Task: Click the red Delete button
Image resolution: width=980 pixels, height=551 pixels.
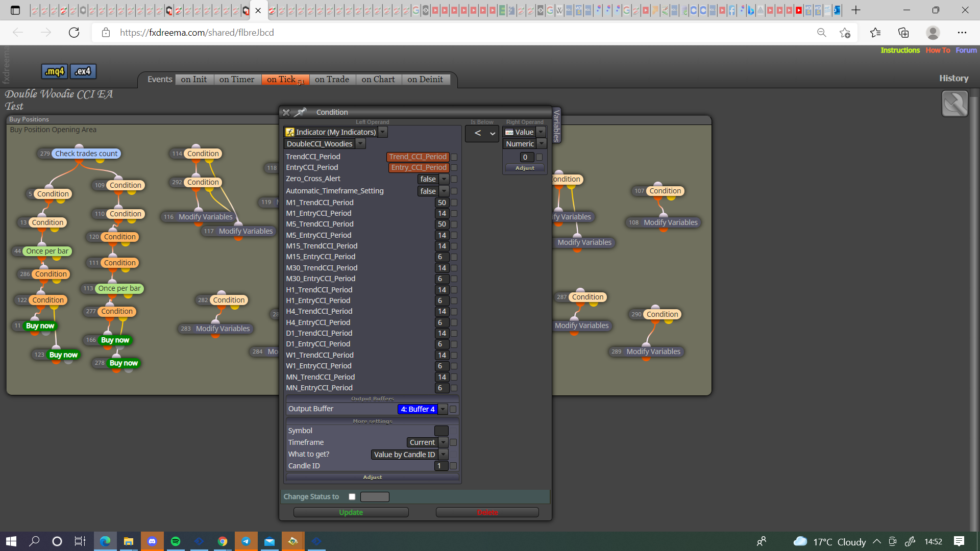Action: point(487,512)
